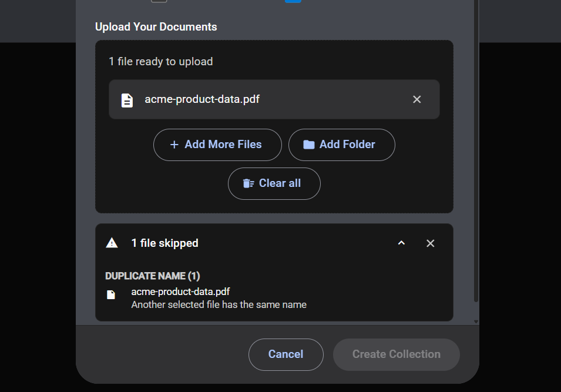Click the dialog's vertical scrollbar
This screenshot has height=392, width=561.
tap(476, 150)
